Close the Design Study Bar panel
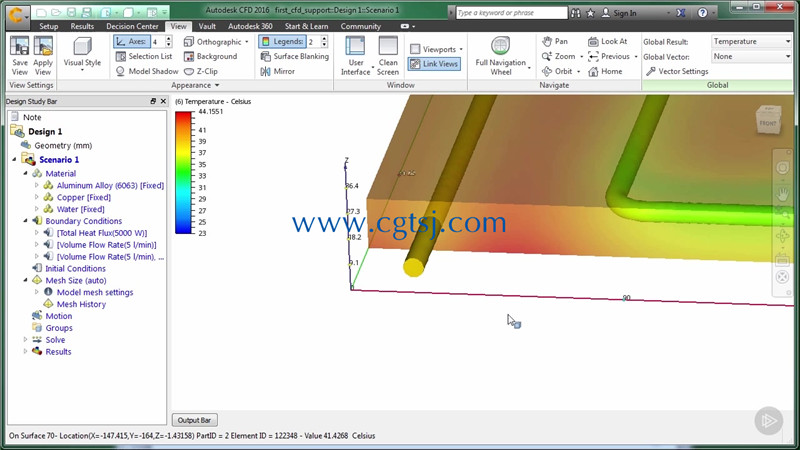This screenshot has height=450, width=800. click(x=163, y=101)
